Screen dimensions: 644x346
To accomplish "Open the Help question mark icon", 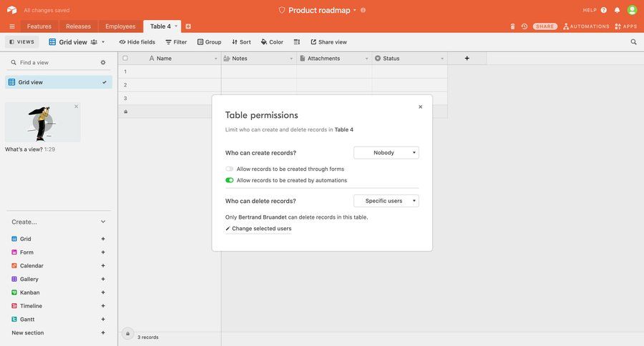I will (x=604, y=10).
